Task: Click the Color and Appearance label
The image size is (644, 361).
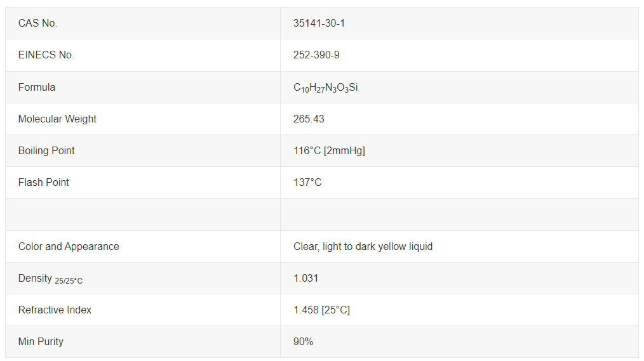Action: (69, 246)
